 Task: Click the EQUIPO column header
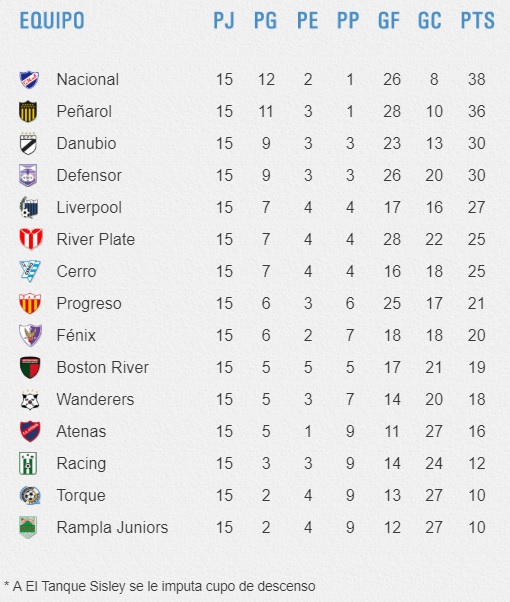tap(52, 20)
